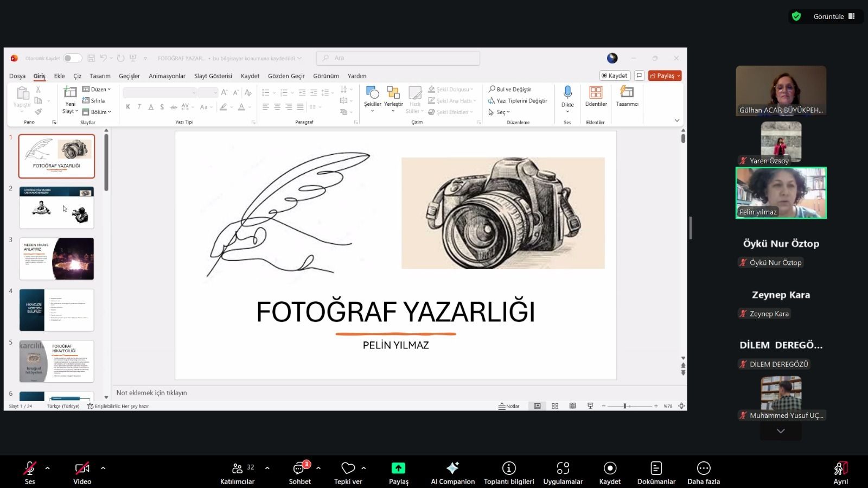Image resolution: width=868 pixels, height=488 pixels.
Task: Click the Ara search box
Action: pyautogui.click(x=398, y=58)
